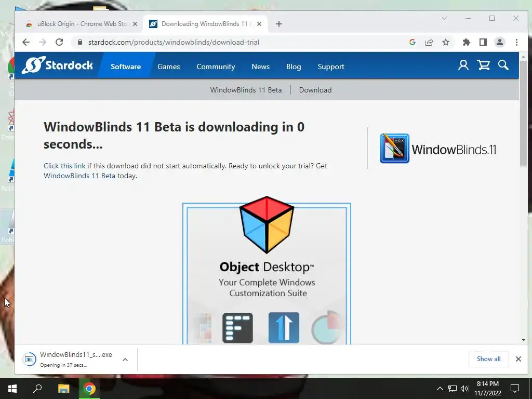The height and width of the screenshot is (399, 532).
Task: Close the downloads bar
Action: point(518,359)
